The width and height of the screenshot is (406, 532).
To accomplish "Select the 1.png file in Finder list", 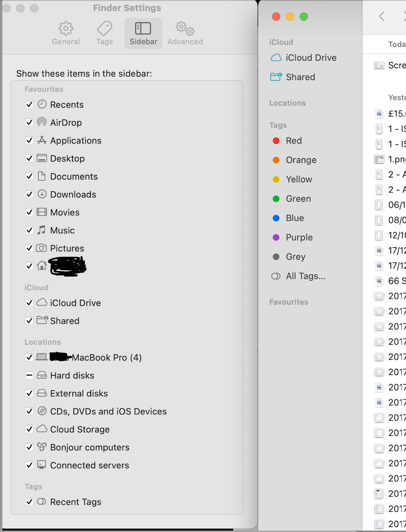I will point(390,159).
